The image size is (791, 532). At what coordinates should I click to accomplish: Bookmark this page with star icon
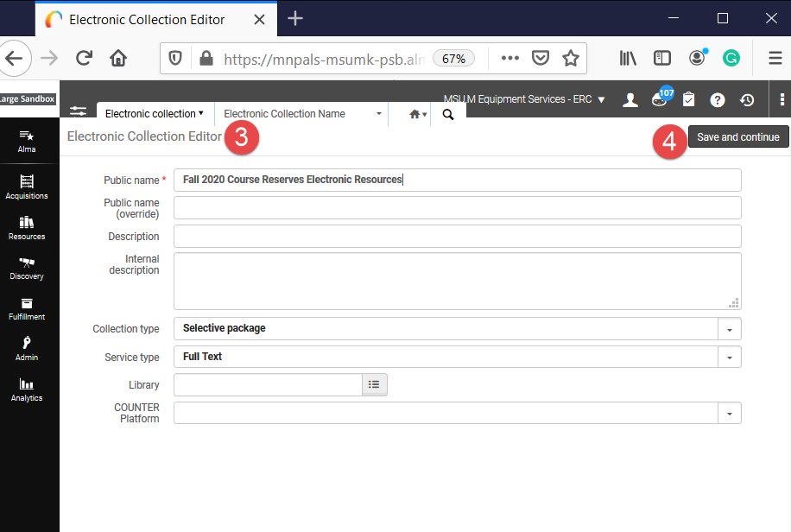(x=571, y=59)
